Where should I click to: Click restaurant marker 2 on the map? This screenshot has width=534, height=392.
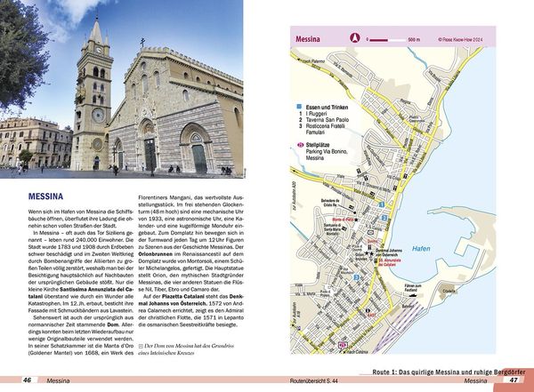384,218
